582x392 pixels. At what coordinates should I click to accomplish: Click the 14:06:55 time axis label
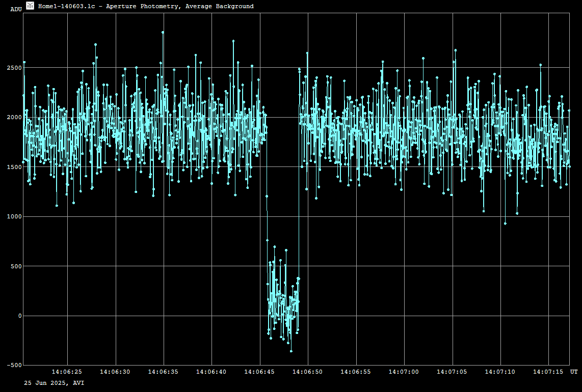356,372
